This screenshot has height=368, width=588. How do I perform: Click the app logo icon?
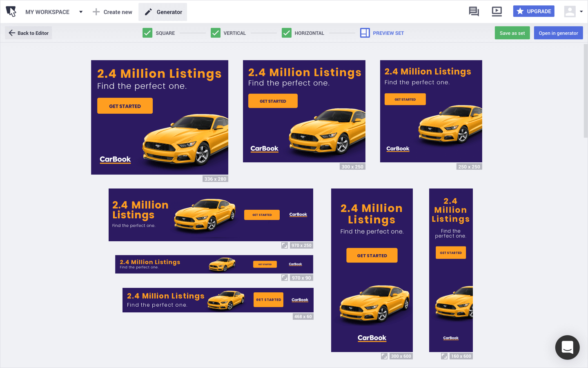[x=11, y=11]
